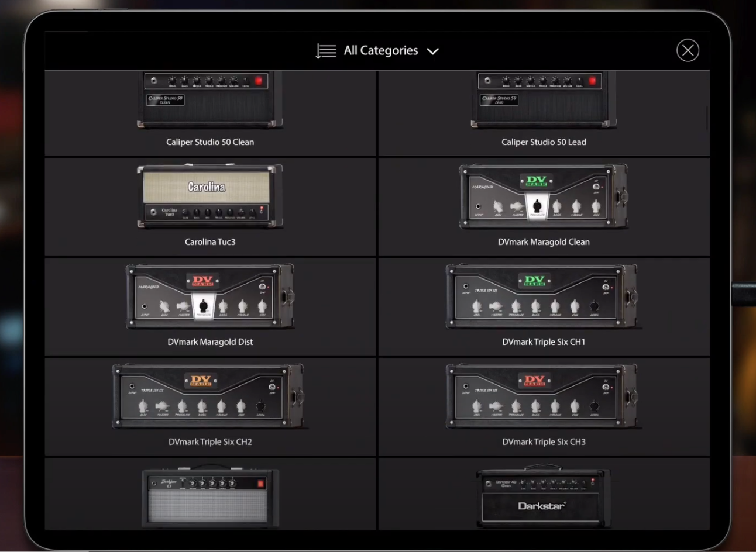Close the amp category browser
Viewport: 756px width, 552px height.
[688, 50]
